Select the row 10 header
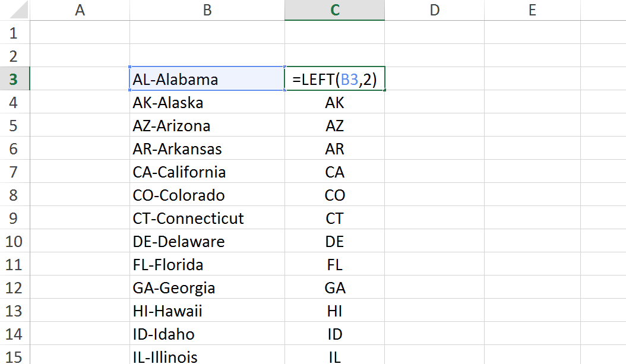Viewport: 626px width, 364px height. 14,242
